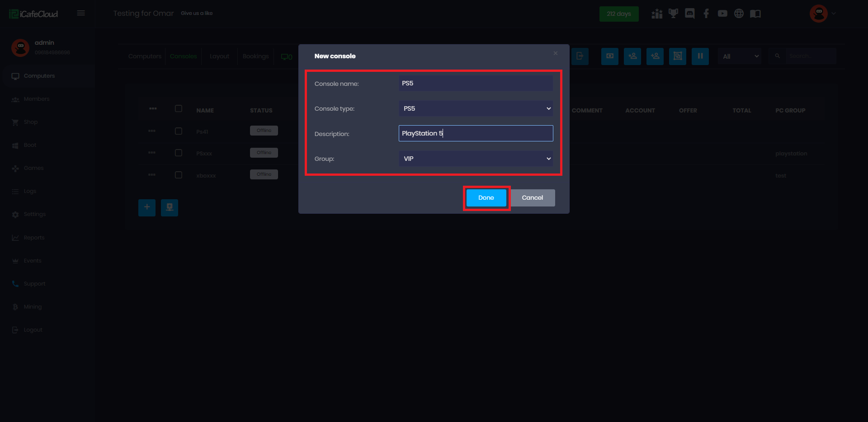The image size is (868, 422).
Task: Click the blue plus add console button
Action: click(x=147, y=207)
